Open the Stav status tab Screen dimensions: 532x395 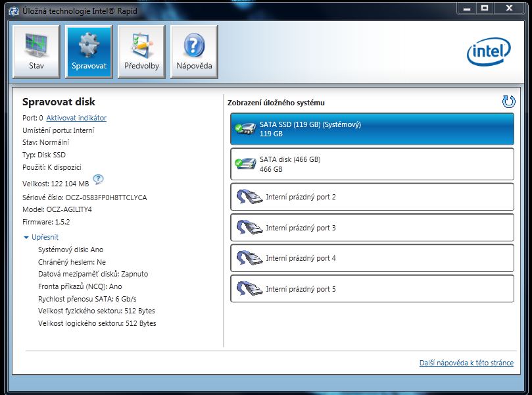tap(36, 51)
